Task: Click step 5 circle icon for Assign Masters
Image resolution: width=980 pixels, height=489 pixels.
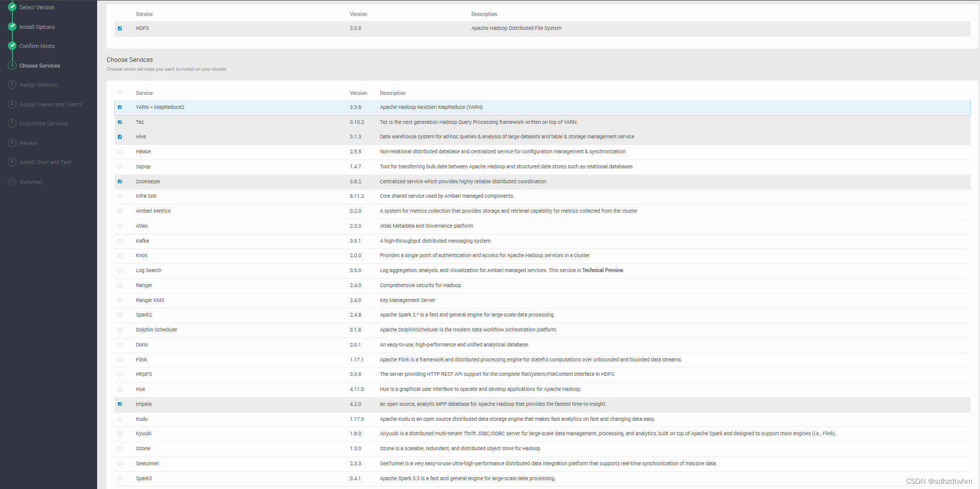Action: point(12,85)
